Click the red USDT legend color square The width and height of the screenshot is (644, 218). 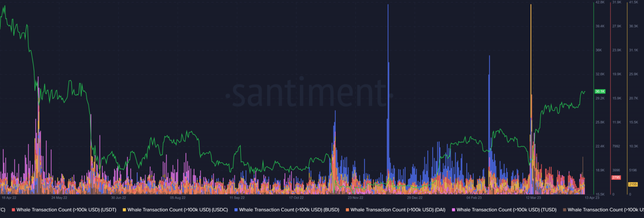pos(13,210)
